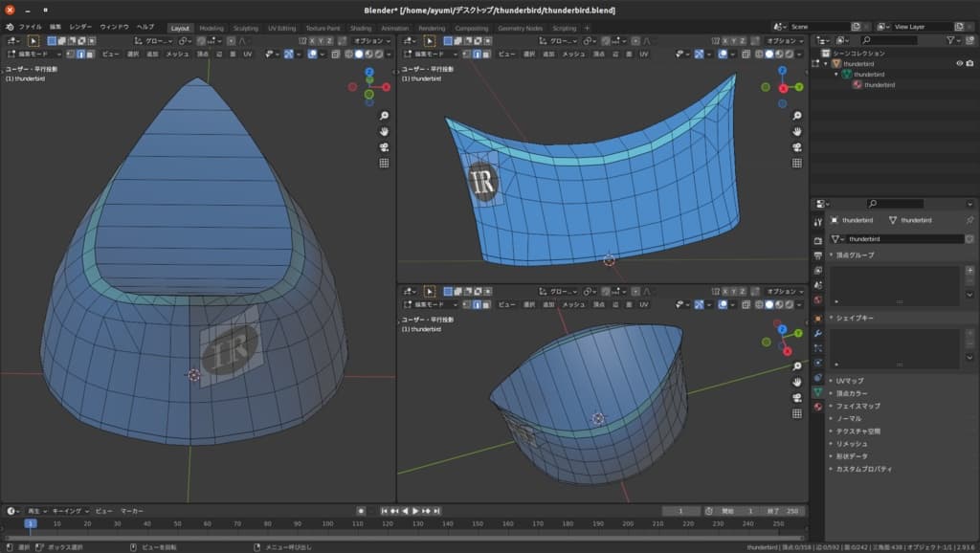Viewport: 980px width, 553px height.
Task: Open the Modifier properties wrench tab
Action: [x=817, y=332]
